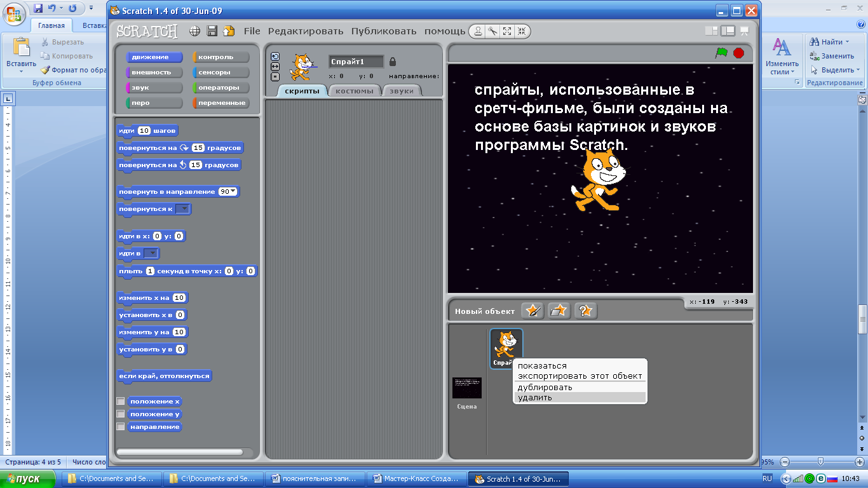Expand Word's Select (Выделить) dropdown
The image size is (868, 488).
pyautogui.click(x=858, y=70)
